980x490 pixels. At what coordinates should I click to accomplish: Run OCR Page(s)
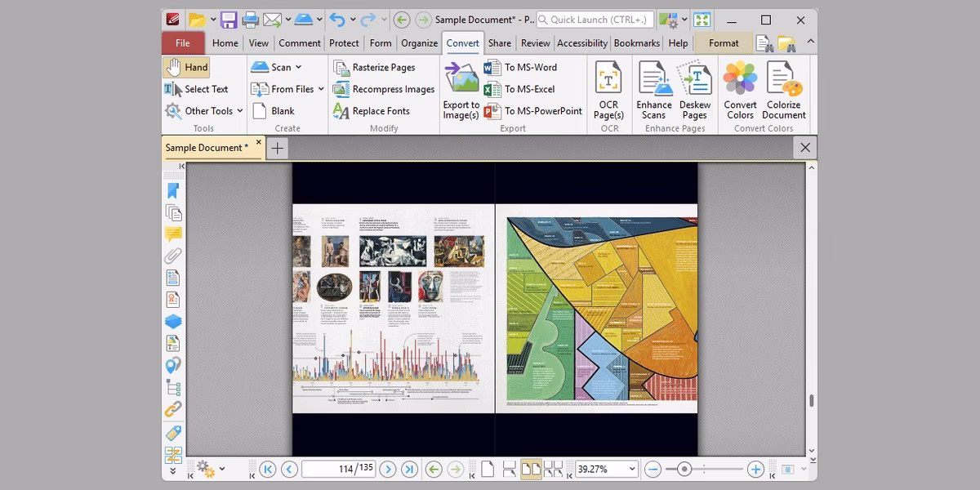609,90
